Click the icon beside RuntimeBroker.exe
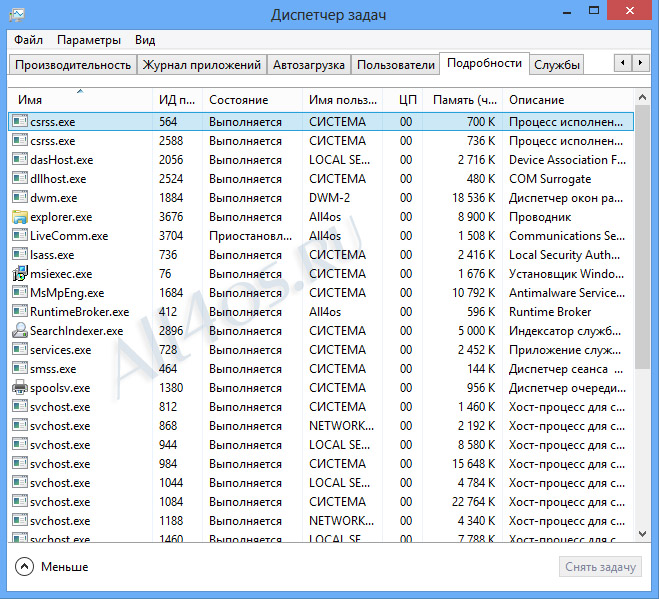Image resolution: width=659 pixels, height=599 pixels. (x=20, y=311)
